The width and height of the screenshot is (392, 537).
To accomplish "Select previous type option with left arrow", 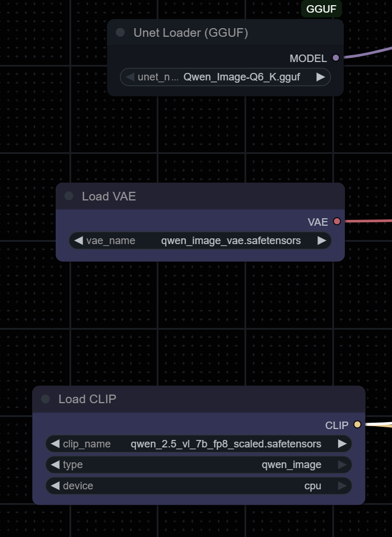I will (55, 465).
